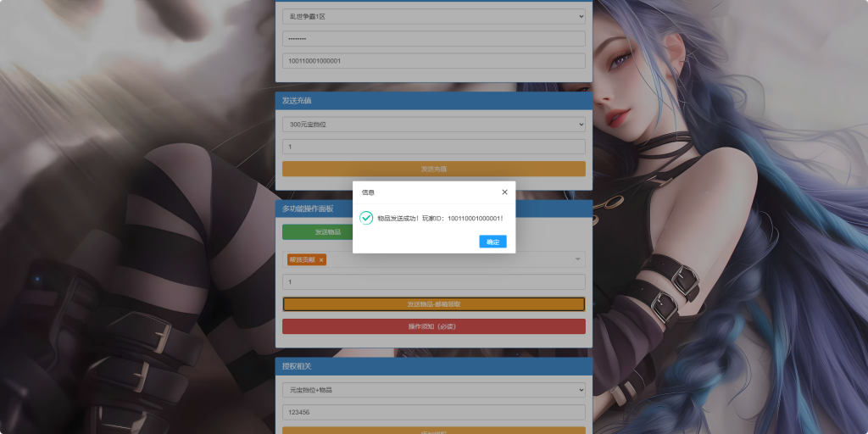Focus the 123456 input field

pos(434,413)
